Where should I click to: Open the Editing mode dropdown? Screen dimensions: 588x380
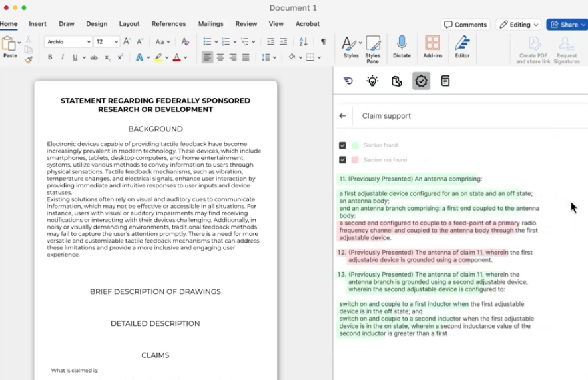point(519,25)
